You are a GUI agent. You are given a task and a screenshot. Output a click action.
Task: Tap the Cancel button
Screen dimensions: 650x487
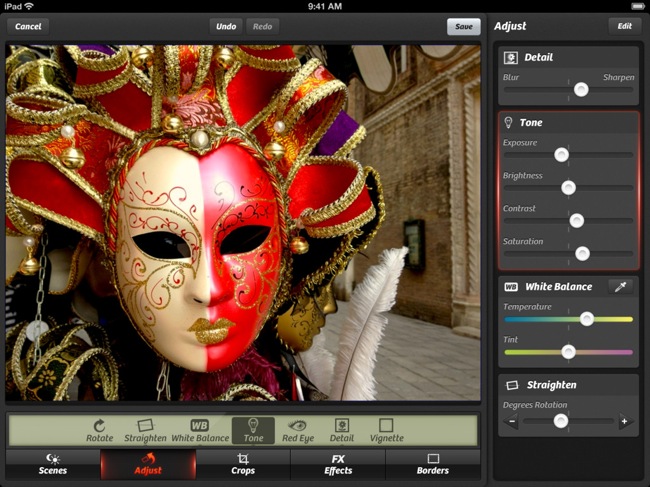click(29, 26)
